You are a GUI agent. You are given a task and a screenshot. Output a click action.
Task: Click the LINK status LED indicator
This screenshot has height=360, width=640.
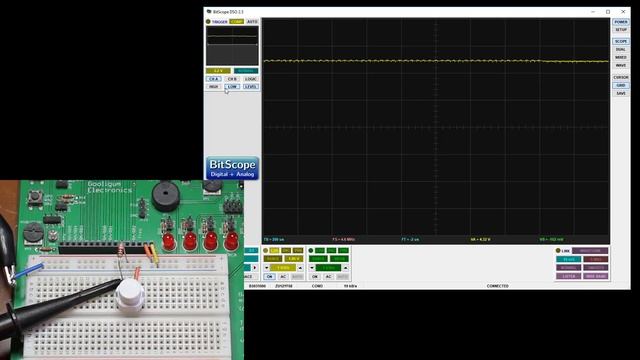(558, 251)
